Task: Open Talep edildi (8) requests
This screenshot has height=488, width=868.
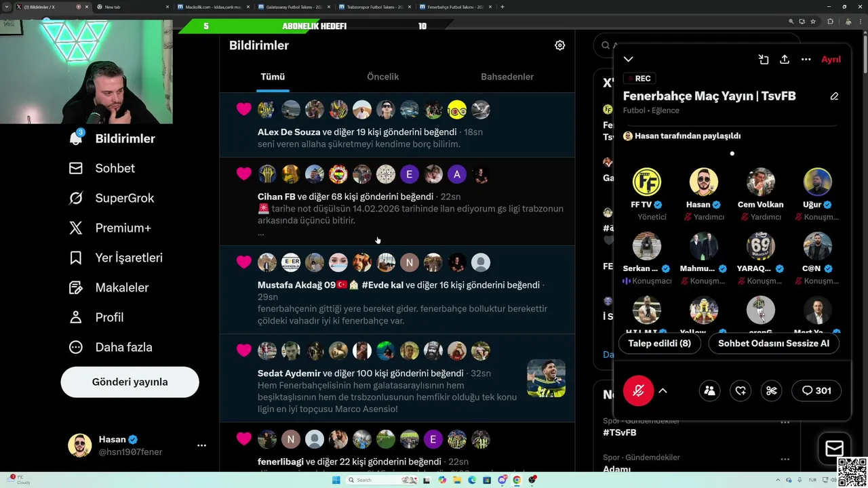Action: [660, 343]
